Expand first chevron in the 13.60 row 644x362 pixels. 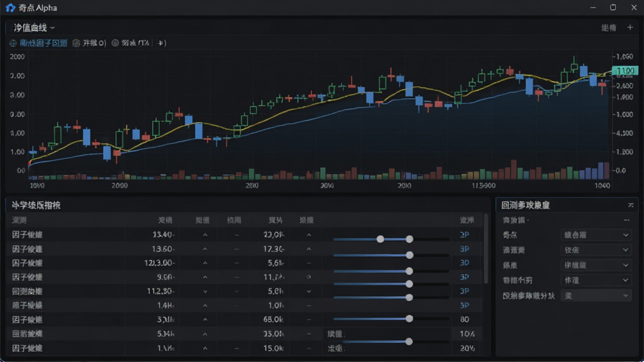point(205,249)
